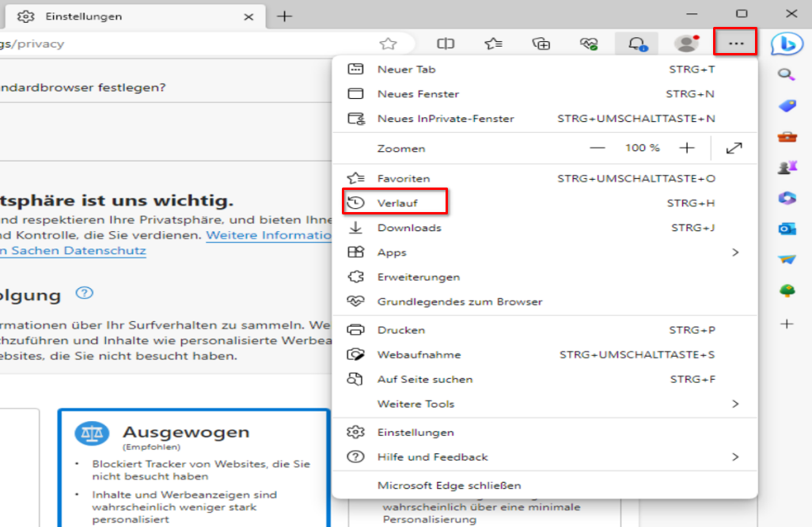Select Auf Seite suchen

pyautogui.click(x=544, y=380)
